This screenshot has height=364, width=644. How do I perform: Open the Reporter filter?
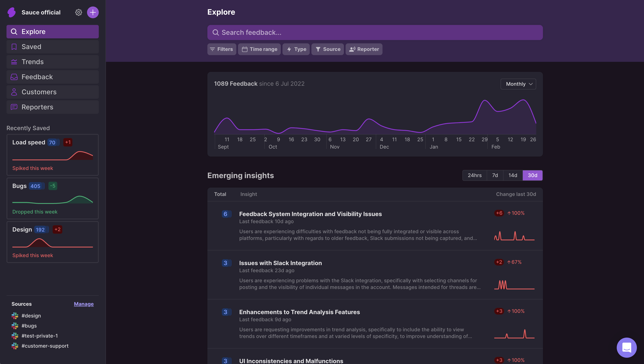[364, 49]
